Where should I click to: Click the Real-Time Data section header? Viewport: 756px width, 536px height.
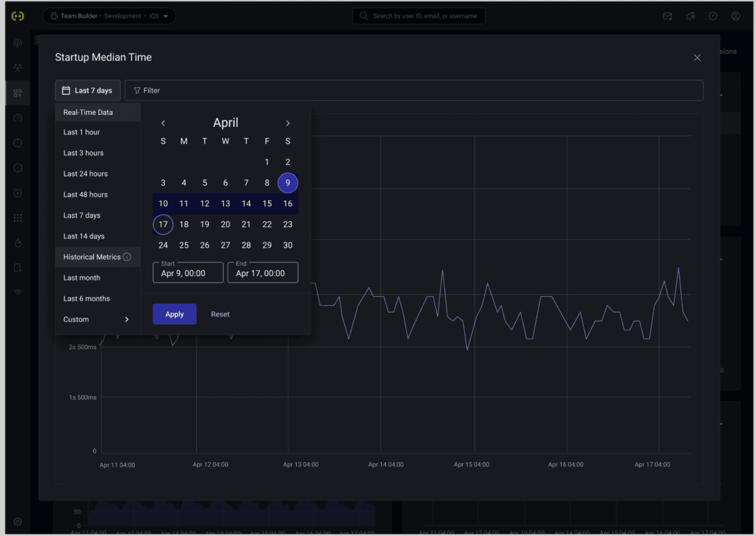(x=88, y=112)
